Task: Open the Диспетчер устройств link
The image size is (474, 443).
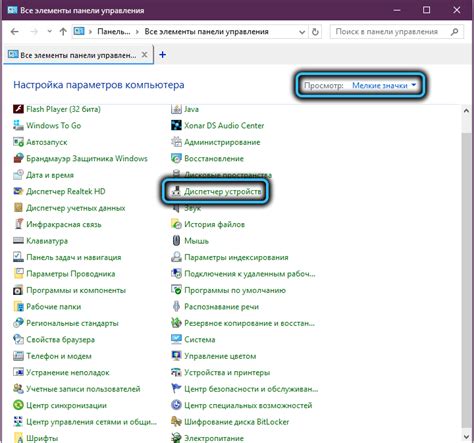Action: pyautogui.click(x=223, y=191)
